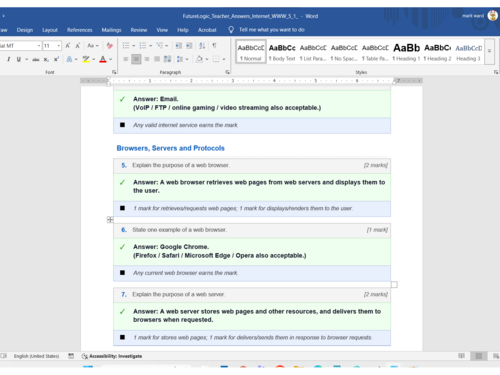Toggle underline formatting
This screenshot has height=375, width=500.
click(x=19, y=59)
